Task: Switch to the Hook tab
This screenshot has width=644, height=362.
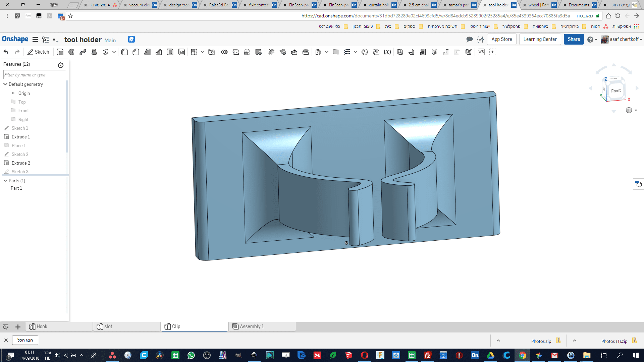Action: tap(42, 326)
